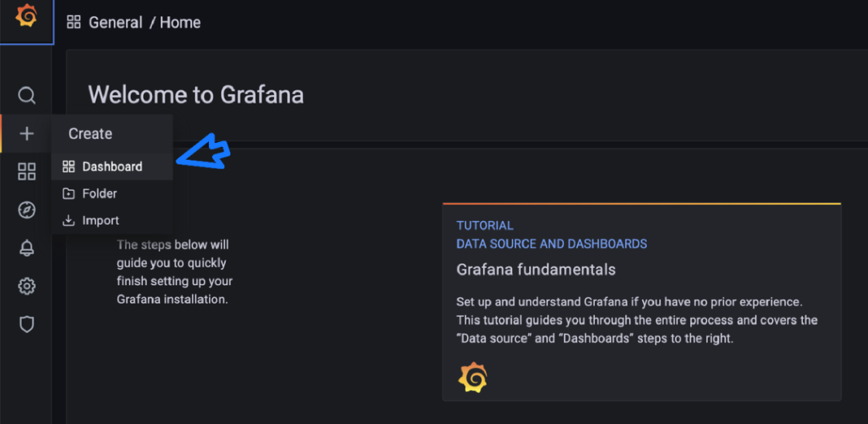Click the Home breadcrumb link
The image size is (868, 424).
[x=180, y=22]
